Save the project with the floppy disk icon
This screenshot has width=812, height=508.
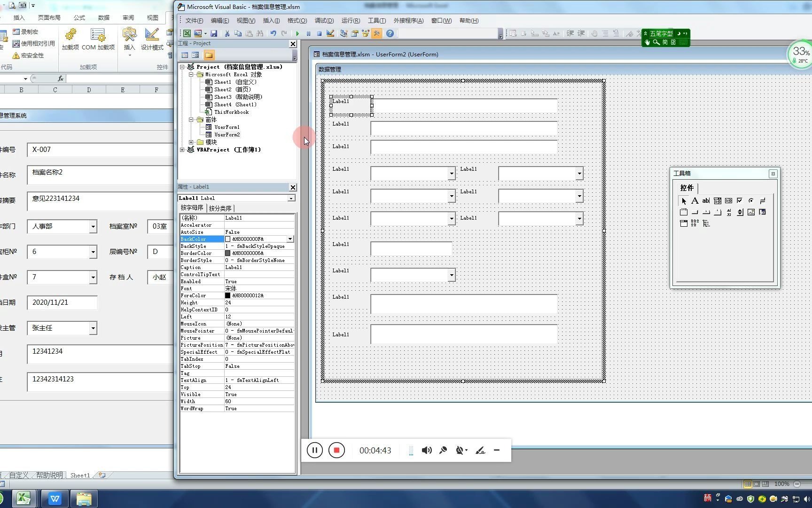tap(214, 33)
